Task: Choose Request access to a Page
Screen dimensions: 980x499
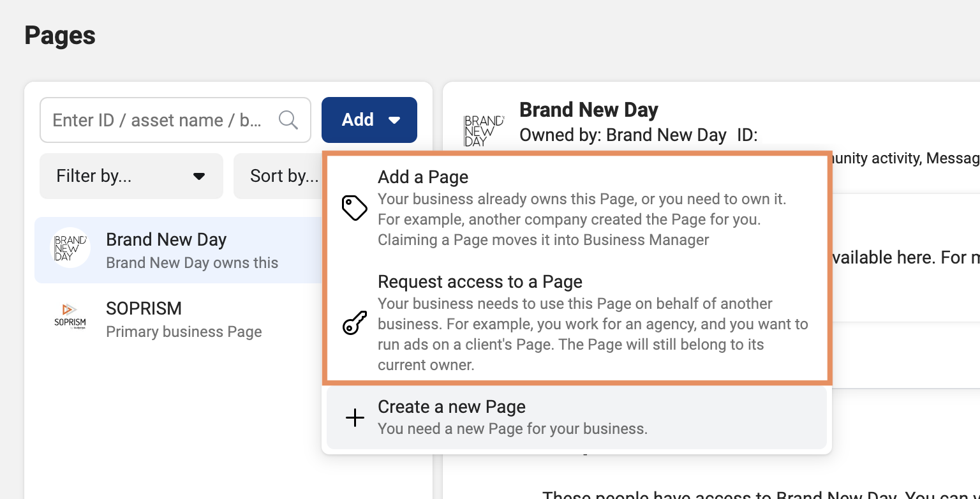Action: coord(577,323)
